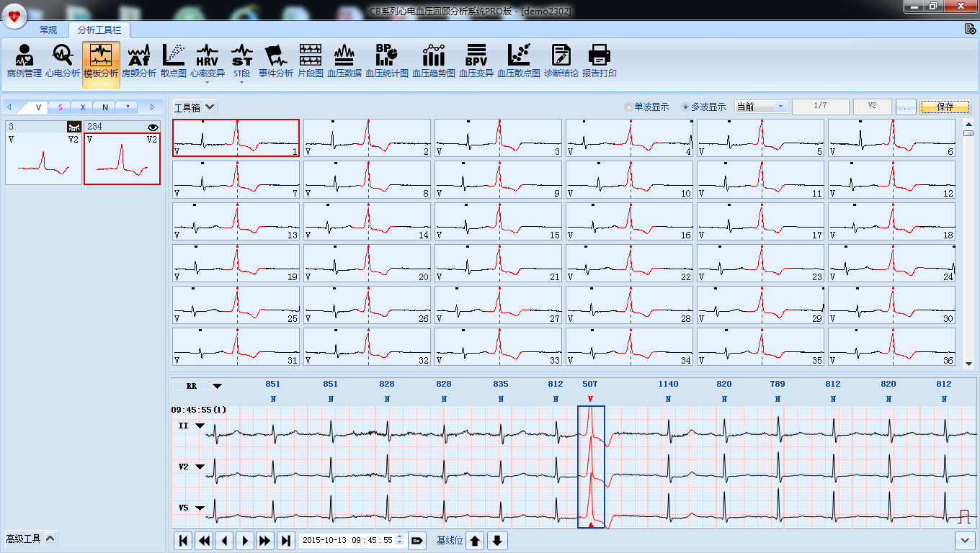The image size is (980, 553).
Task: Expand the 高级工具 advanced tools panel
Action: tap(50, 538)
